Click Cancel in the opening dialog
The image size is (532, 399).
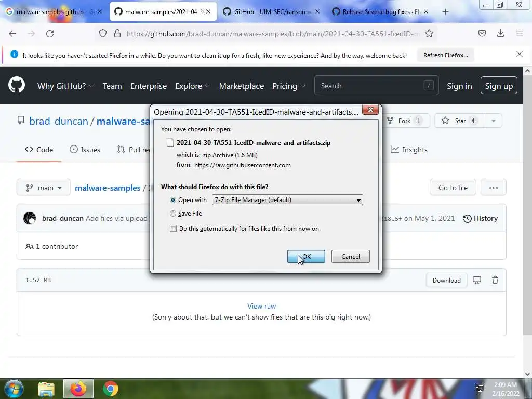351,257
